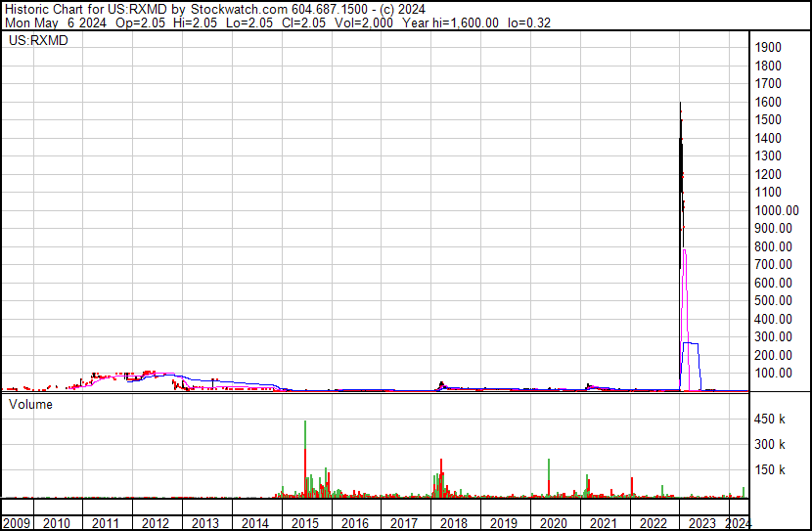This screenshot has width=812, height=531.
Task: Select the 1900 price axis label
Action: [x=768, y=47]
